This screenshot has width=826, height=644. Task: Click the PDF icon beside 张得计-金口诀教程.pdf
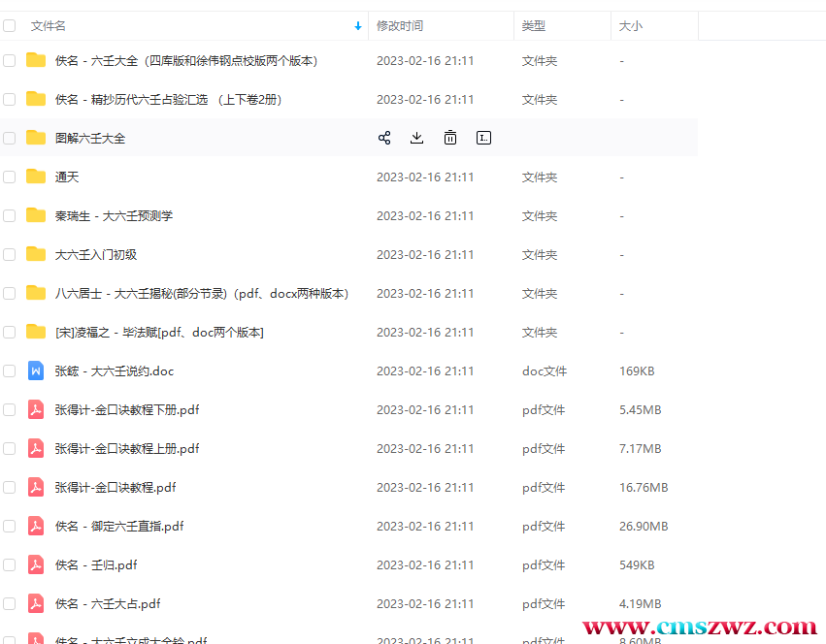point(36,487)
